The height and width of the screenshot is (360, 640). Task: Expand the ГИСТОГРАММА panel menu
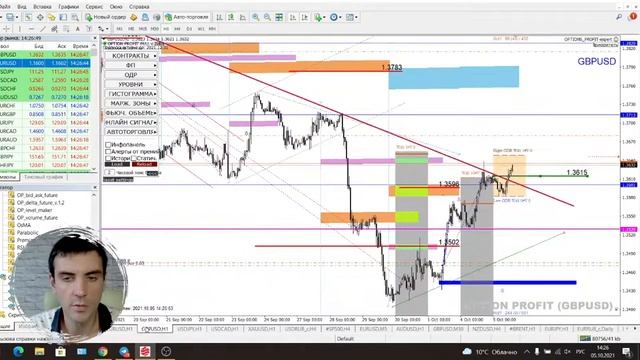point(131,93)
